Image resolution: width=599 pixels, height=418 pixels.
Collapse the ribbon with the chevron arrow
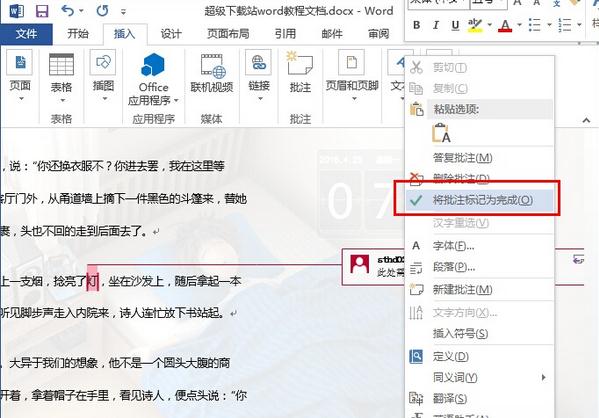click(586, 120)
